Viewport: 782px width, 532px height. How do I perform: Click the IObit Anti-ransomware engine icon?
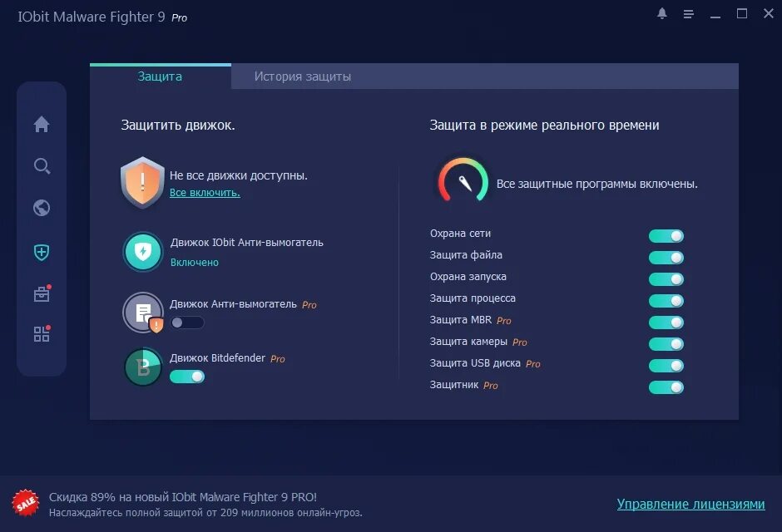tap(143, 252)
